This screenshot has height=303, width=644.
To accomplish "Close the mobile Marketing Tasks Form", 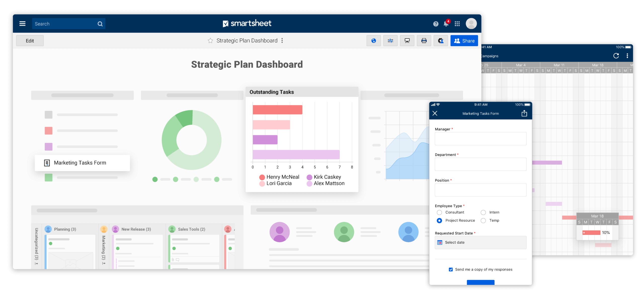I will point(434,113).
